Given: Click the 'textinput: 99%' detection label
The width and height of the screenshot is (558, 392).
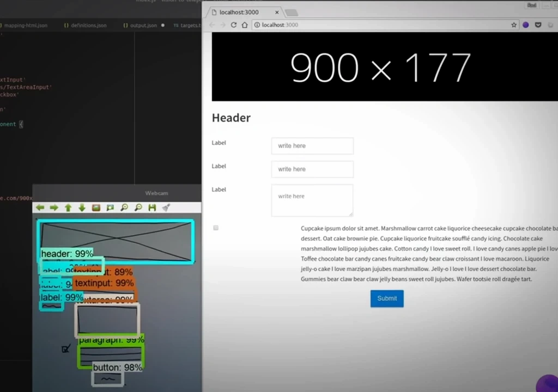Looking at the screenshot, I should 104,283.
